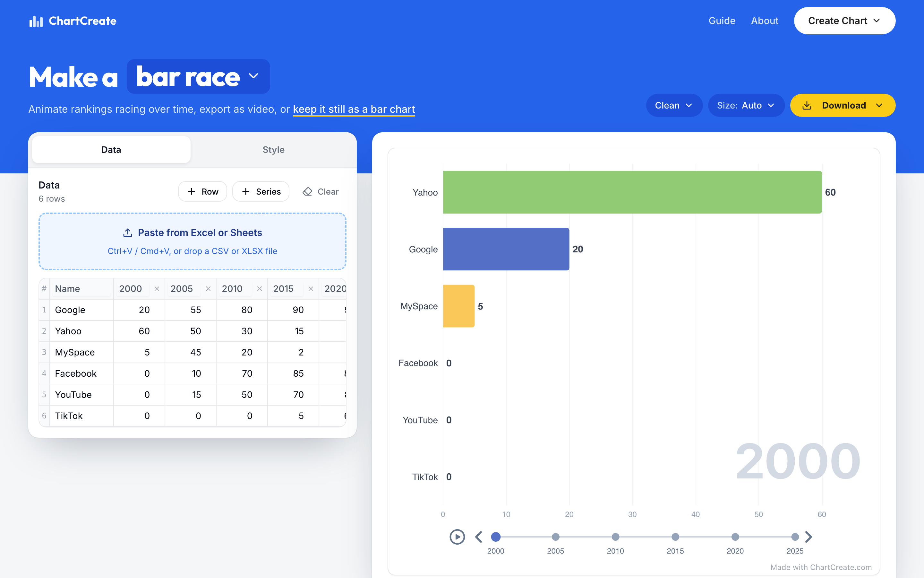Select the TikTok name cell
The height and width of the screenshot is (578, 924).
[81, 416]
